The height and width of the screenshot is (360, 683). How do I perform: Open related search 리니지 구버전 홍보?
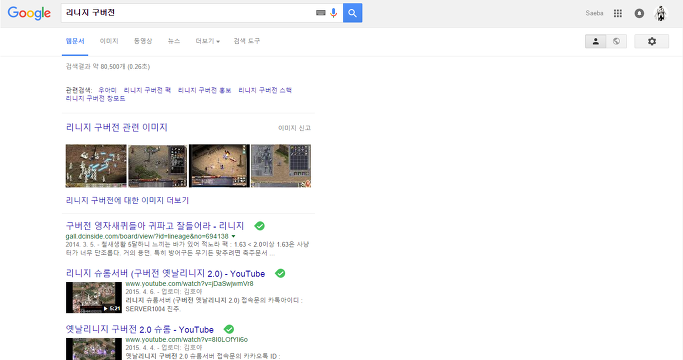[x=205, y=90]
